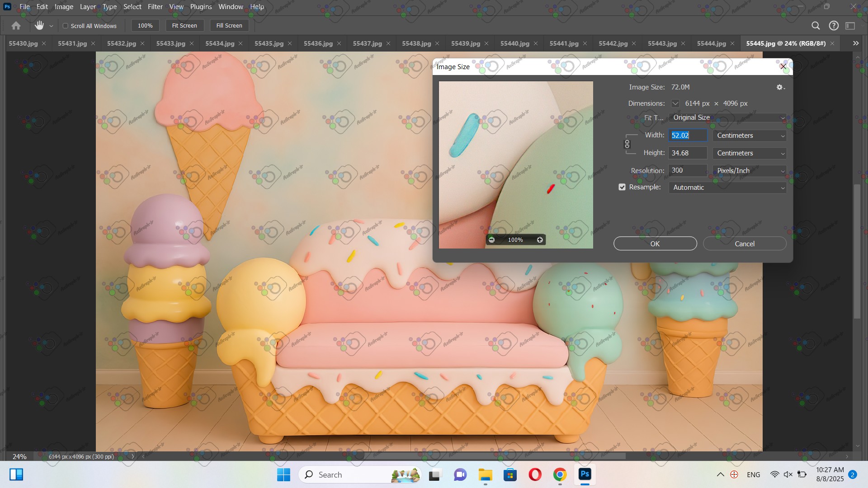Uncheck the Resample checkbox
This screenshot has height=488, width=868.
pos(622,187)
